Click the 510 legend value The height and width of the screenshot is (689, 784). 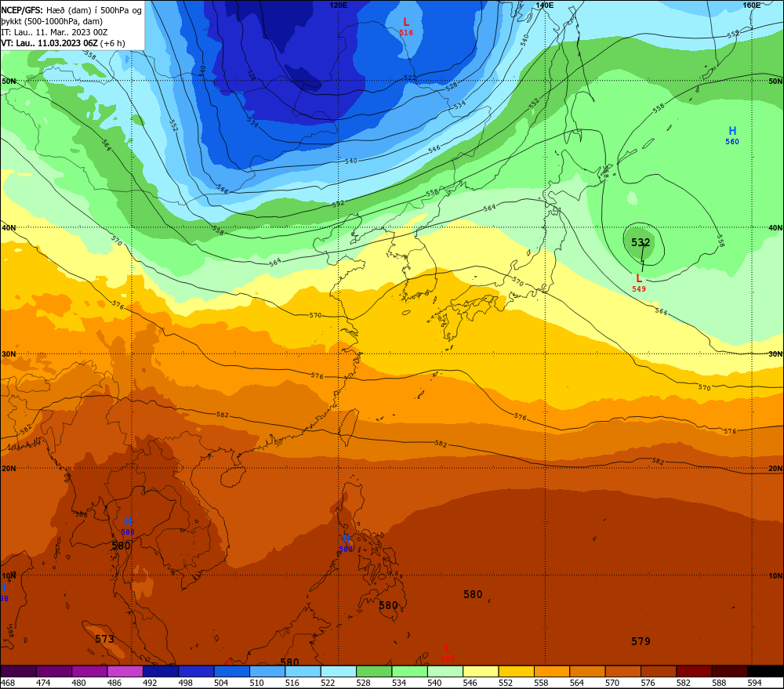coord(256,683)
